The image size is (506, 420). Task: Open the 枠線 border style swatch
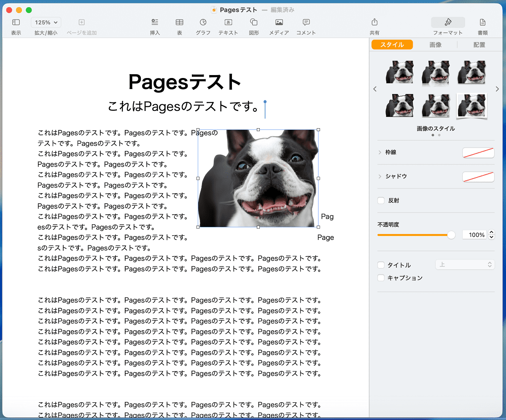(x=478, y=153)
